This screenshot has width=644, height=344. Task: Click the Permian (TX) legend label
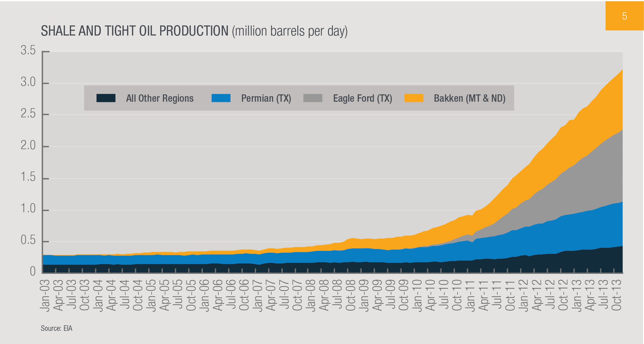click(x=266, y=99)
